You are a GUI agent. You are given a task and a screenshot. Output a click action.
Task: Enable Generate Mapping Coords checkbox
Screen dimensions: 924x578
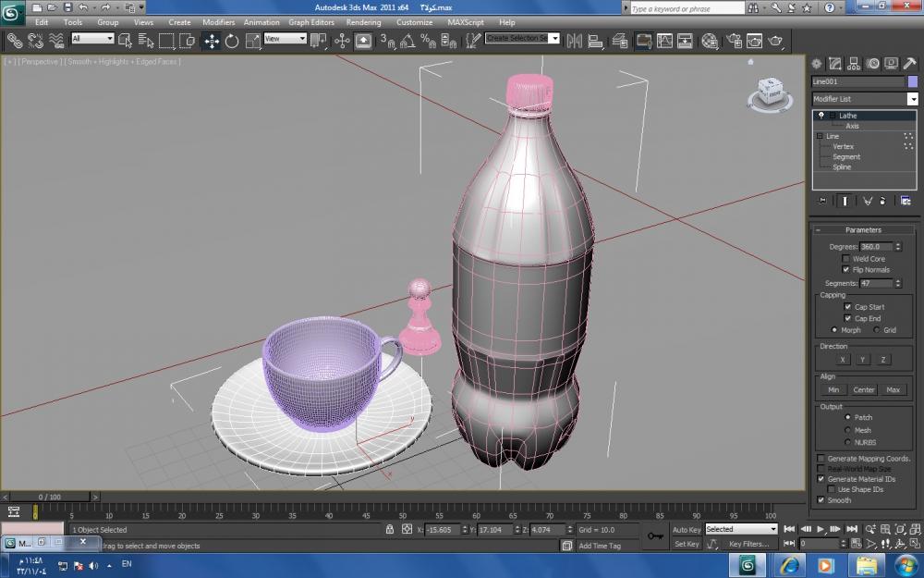(821, 459)
